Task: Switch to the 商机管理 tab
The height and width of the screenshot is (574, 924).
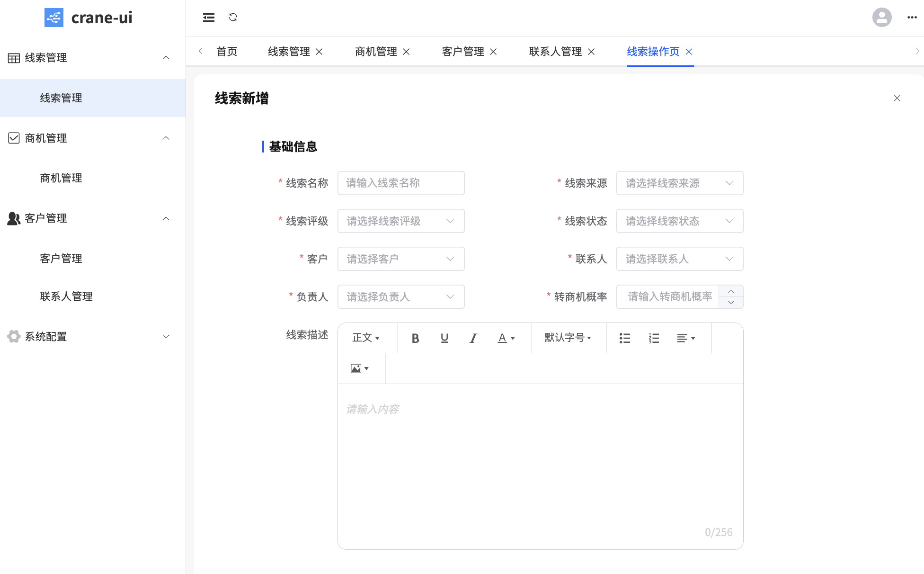Action: 376,52
